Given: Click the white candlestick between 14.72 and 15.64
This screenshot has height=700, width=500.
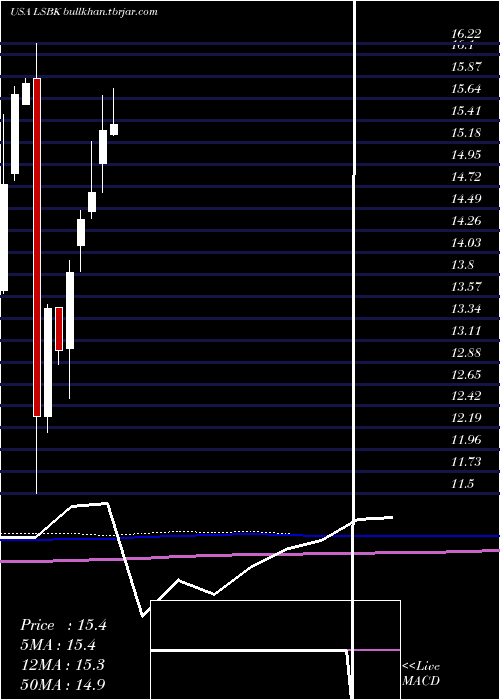Looking at the screenshot, I should point(15,134).
